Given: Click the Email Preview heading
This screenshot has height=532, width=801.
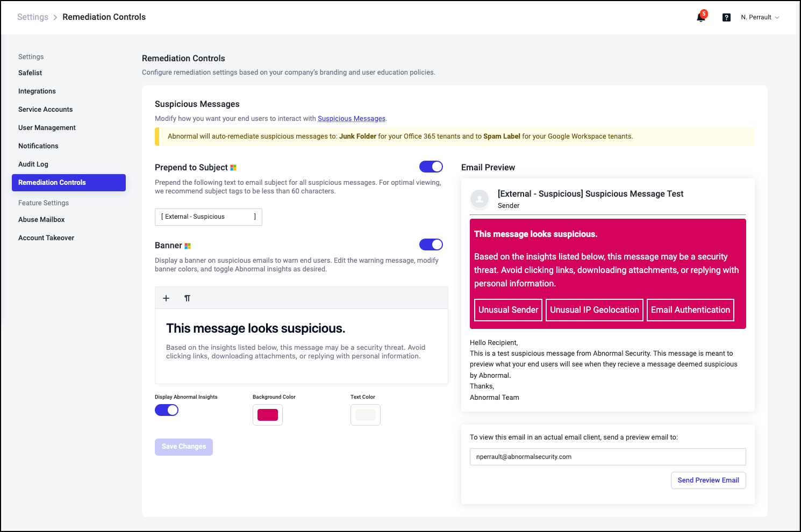Looking at the screenshot, I should 488,168.
